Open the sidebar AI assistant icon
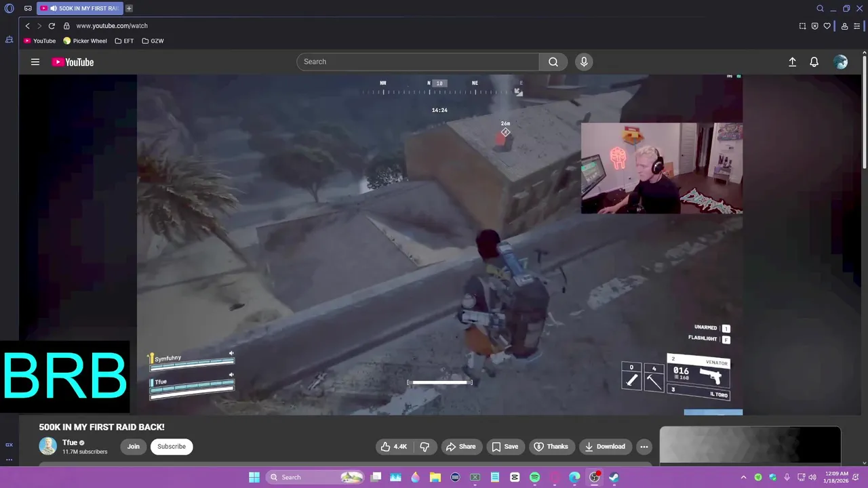The image size is (868, 488). [9, 40]
